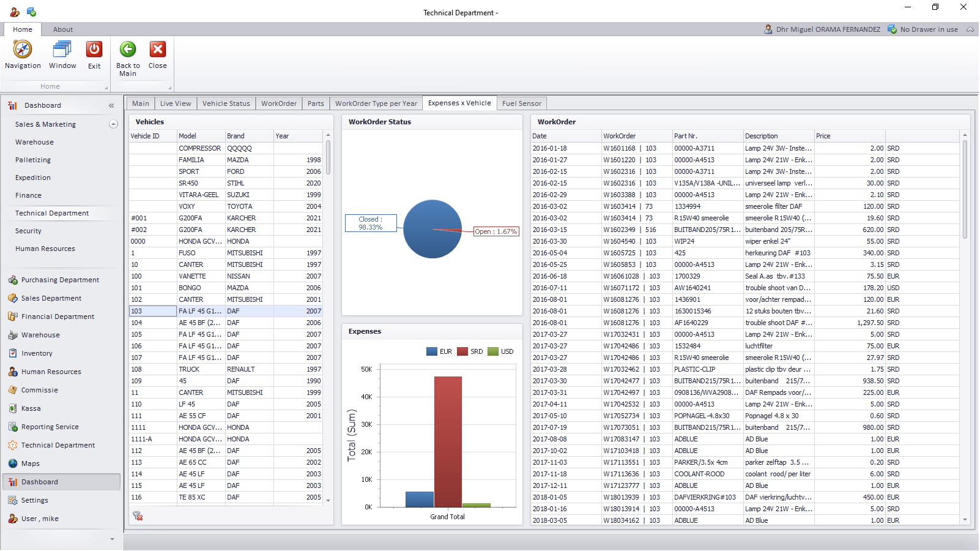This screenshot has height=551, width=980.
Task: Click the green Back to Main arrow
Action: pos(128,50)
